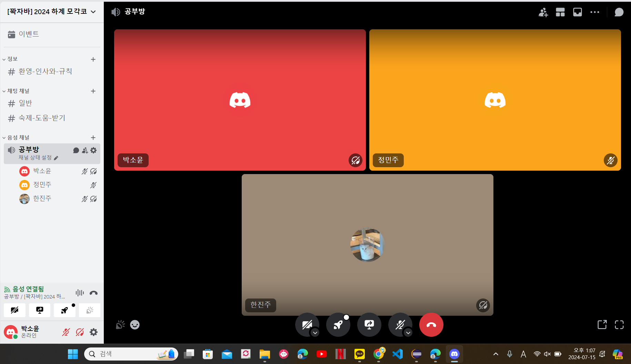
Task: Open soundboard in sidebar panel
Action: pyautogui.click(x=90, y=310)
